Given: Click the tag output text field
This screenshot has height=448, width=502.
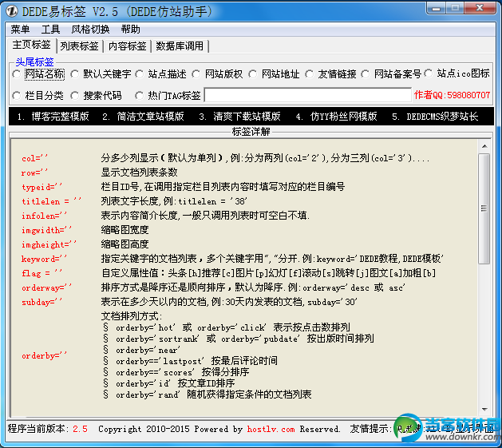Looking at the screenshot, I should (308, 95).
